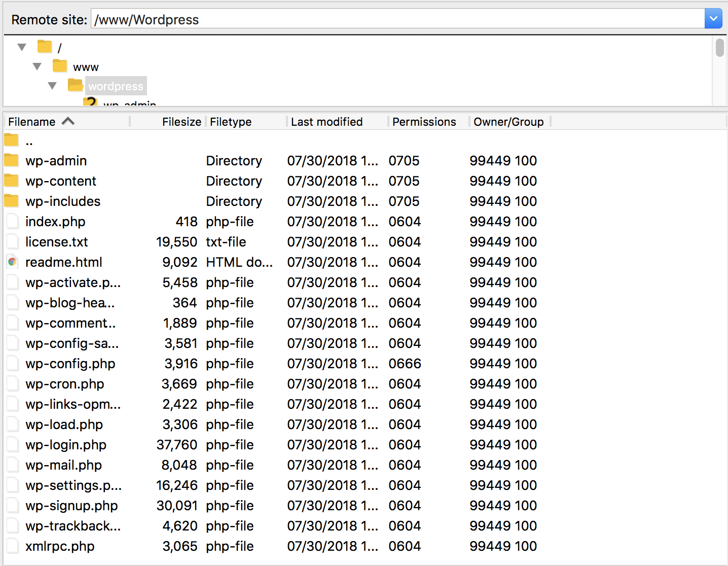Click the wp-includes folder icon
The width and height of the screenshot is (728, 566).
(11, 201)
